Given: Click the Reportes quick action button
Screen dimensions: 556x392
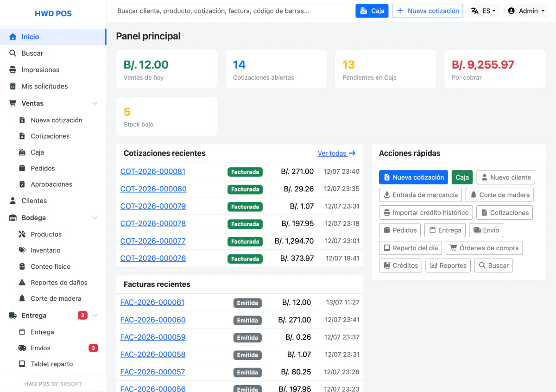Looking at the screenshot, I should click(x=448, y=266).
